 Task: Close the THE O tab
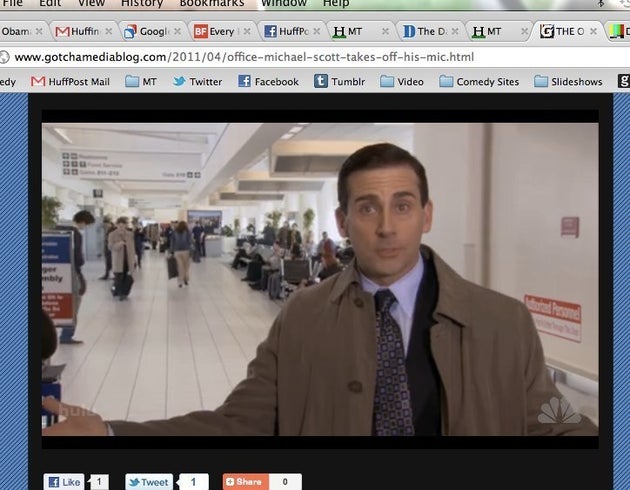593,31
